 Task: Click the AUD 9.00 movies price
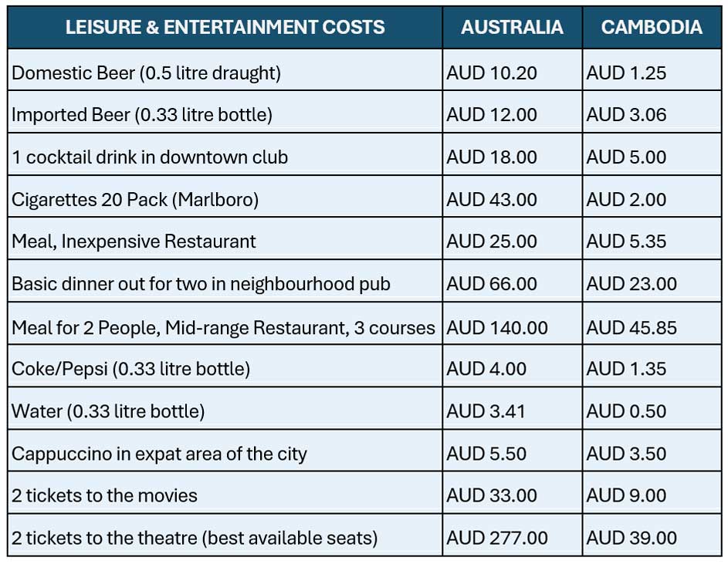pos(626,495)
